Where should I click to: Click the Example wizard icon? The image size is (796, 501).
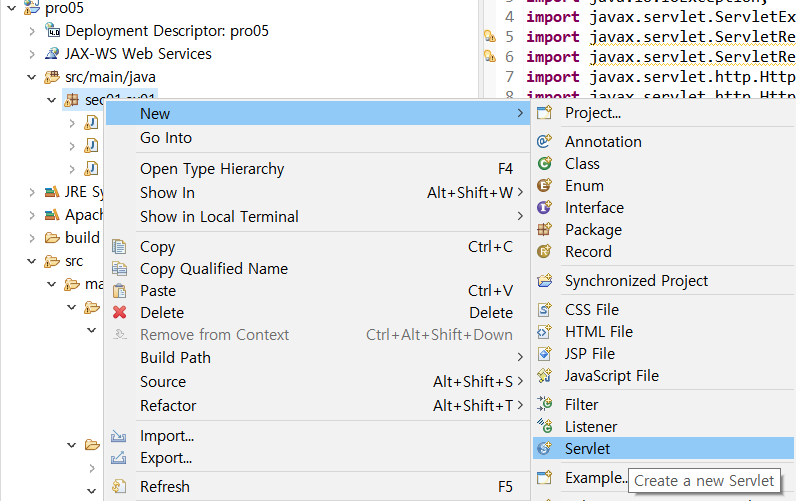tap(544, 477)
